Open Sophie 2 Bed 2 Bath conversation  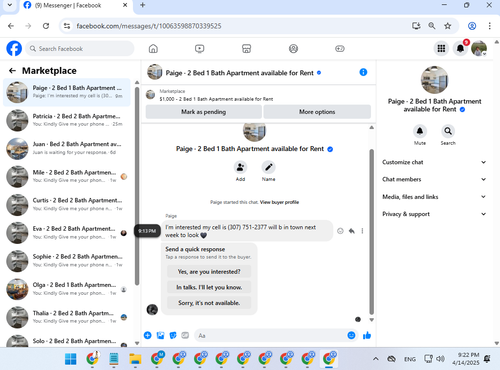coord(67,261)
